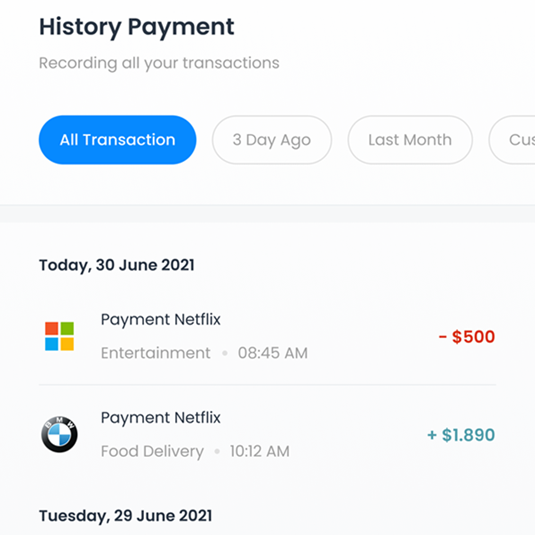Select the Food Delivery category label
Screen dimensions: 535x535
[153, 451]
